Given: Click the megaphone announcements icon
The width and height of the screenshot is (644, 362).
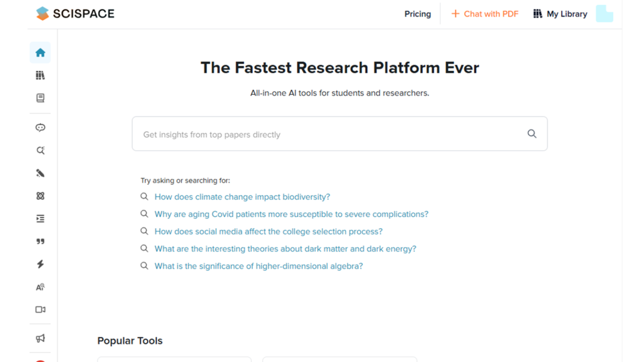Looking at the screenshot, I should [x=40, y=339].
